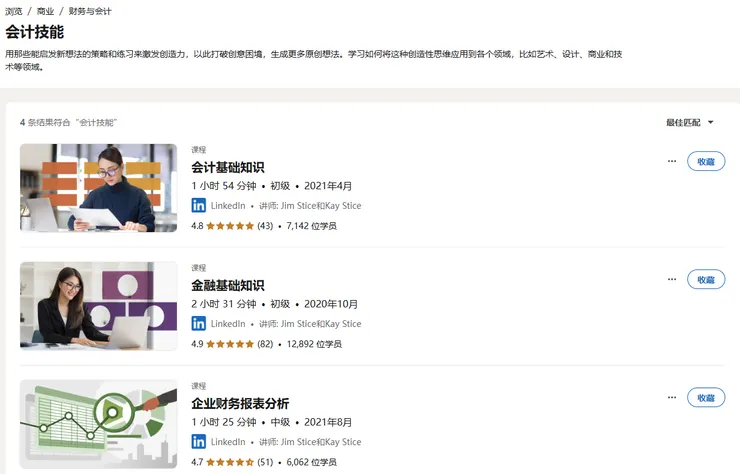Expand the 最佳匹配 sort dropdown
Image resolution: width=740 pixels, height=474 pixels.
click(x=690, y=122)
